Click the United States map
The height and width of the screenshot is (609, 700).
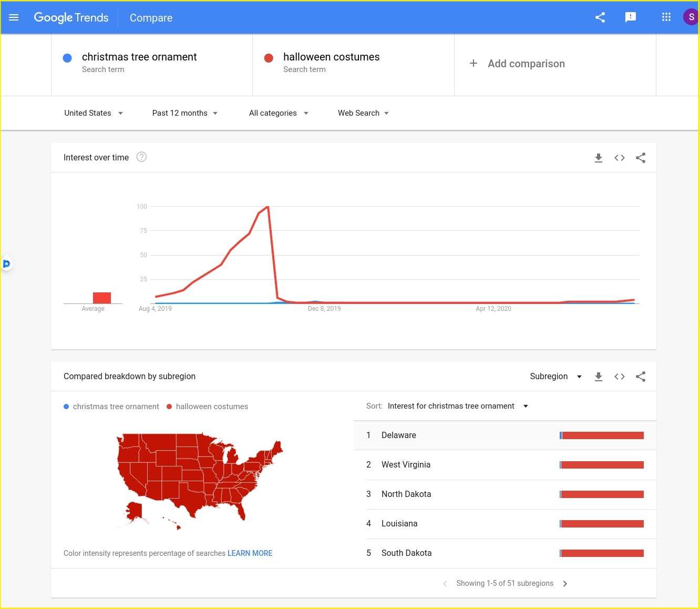pyautogui.click(x=200, y=481)
